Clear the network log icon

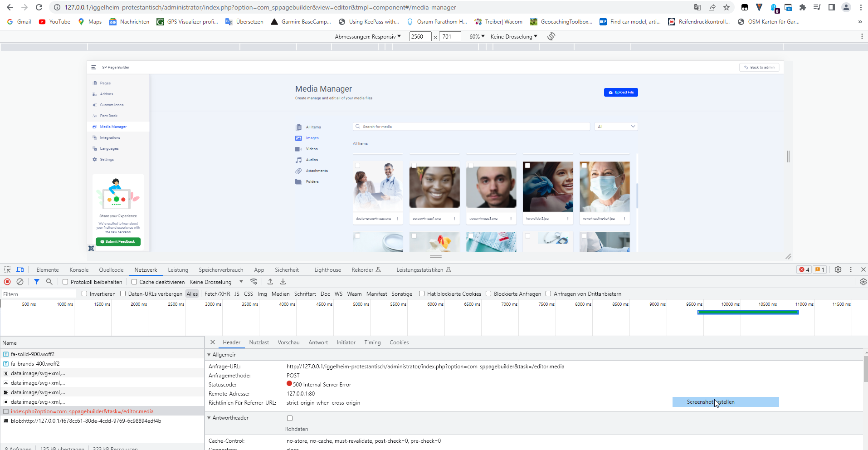pos(20,282)
